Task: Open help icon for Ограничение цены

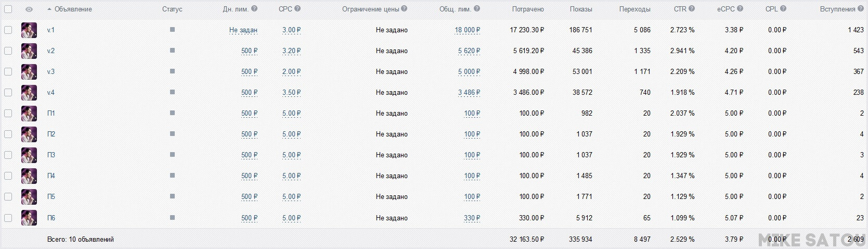Action: [x=404, y=9]
